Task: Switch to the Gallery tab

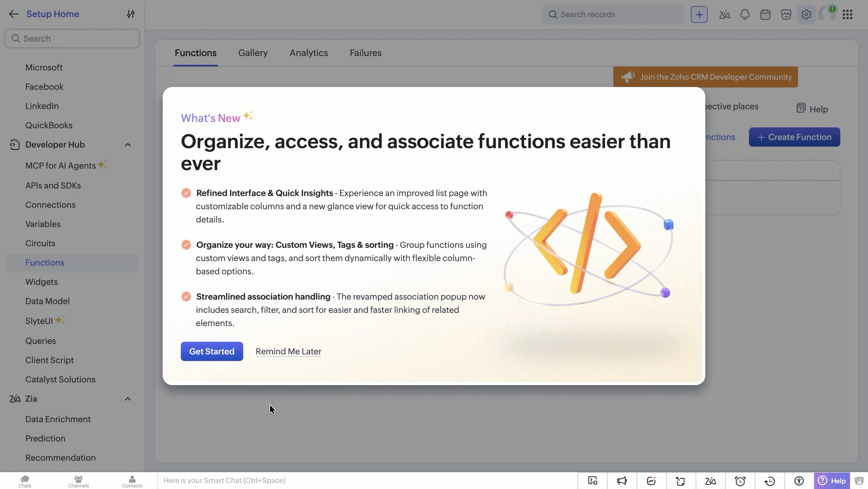Action: click(x=253, y=53)
